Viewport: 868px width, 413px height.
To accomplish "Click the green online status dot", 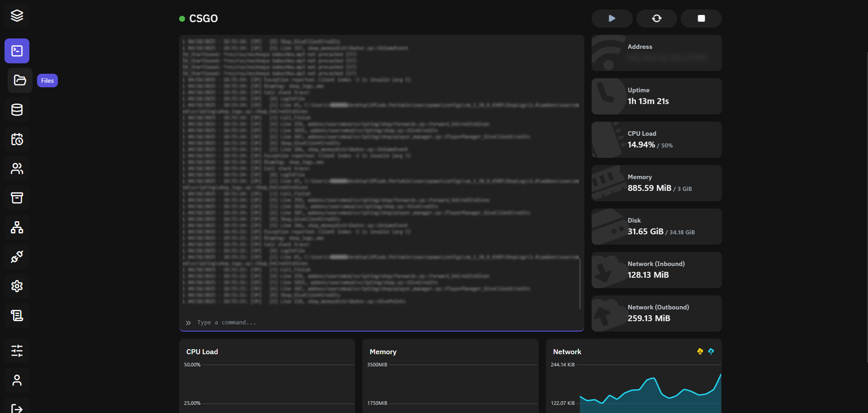I will [182, 19].
